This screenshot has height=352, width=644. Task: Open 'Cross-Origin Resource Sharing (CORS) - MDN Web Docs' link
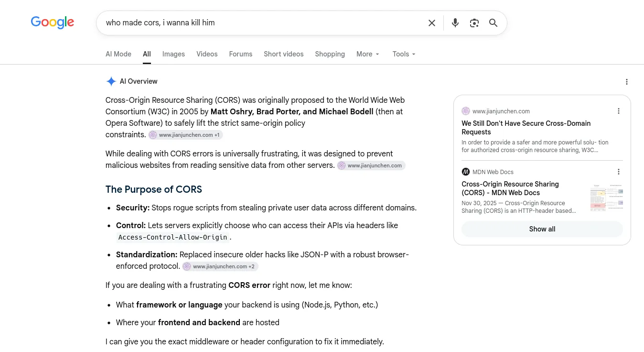[x=510, y=188]
